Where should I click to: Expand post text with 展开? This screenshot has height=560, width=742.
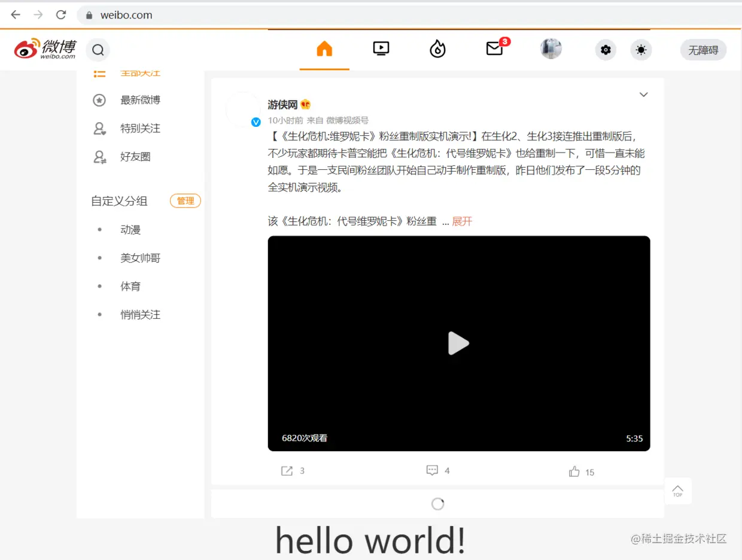(462, 221)
